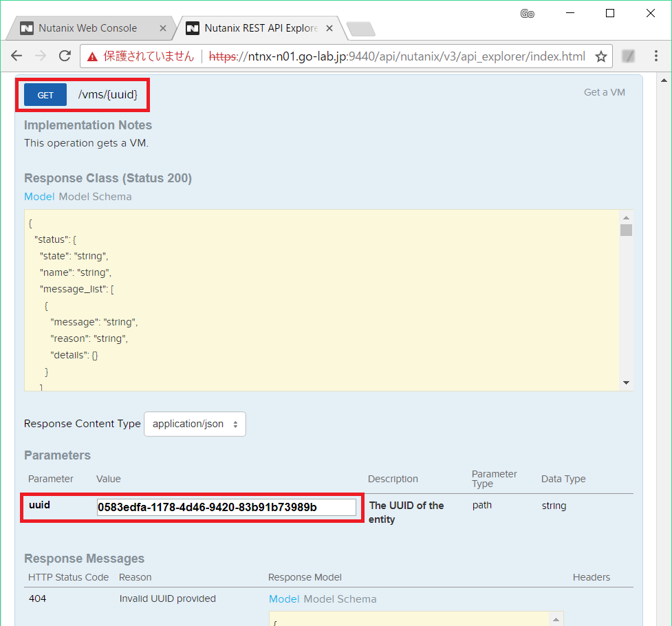Click the browser back navigation arrow
This screenshot has height=626, width=672.
pyautogui.click(x=17, y=56)
